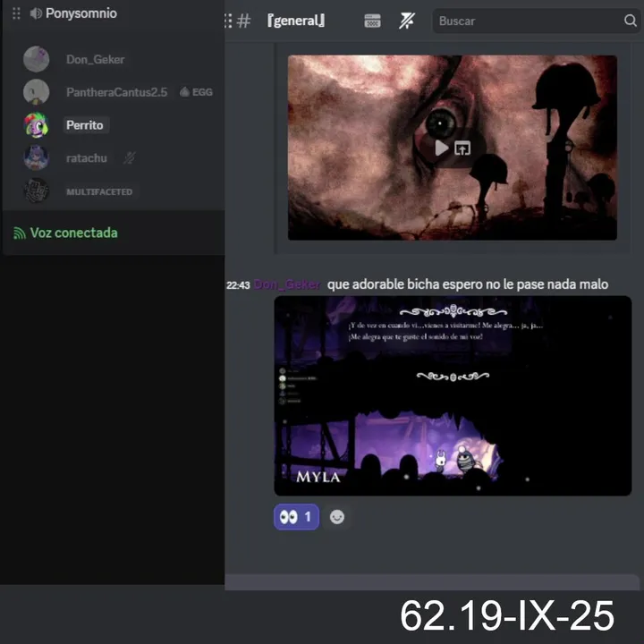Screen dimensions: 644x644
Task: Click Don_Geker username in the chat message
Action: (x=287, y=284)
